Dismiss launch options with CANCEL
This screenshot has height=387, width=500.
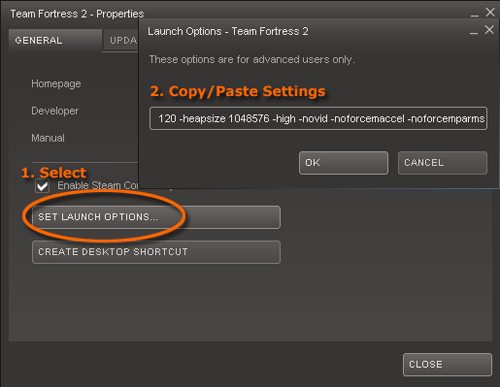442,163
